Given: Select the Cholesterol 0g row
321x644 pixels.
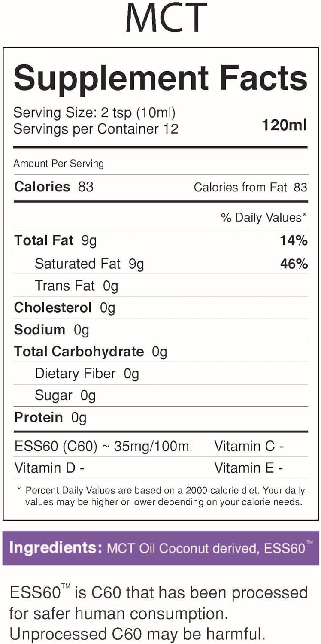Looking at the screenshot, I should pyautogui.click(x=64, y=308).
